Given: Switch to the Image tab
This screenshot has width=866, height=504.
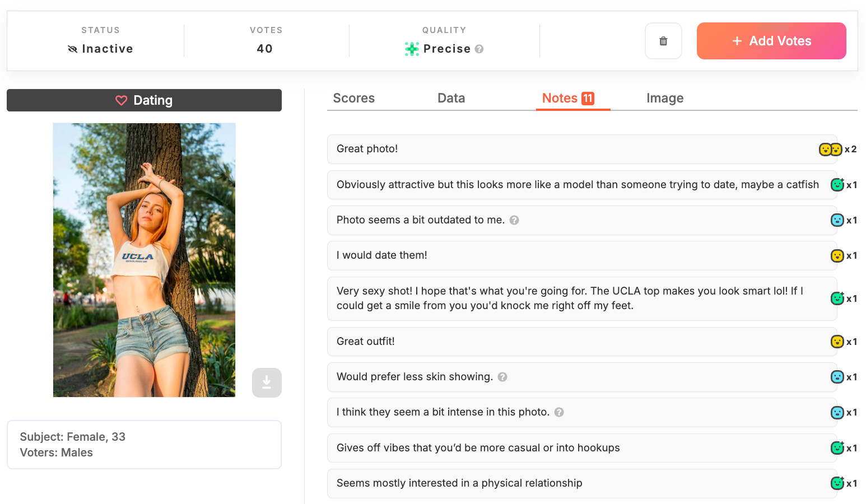Looking at the screenshot, I should (x=665, y=98).
